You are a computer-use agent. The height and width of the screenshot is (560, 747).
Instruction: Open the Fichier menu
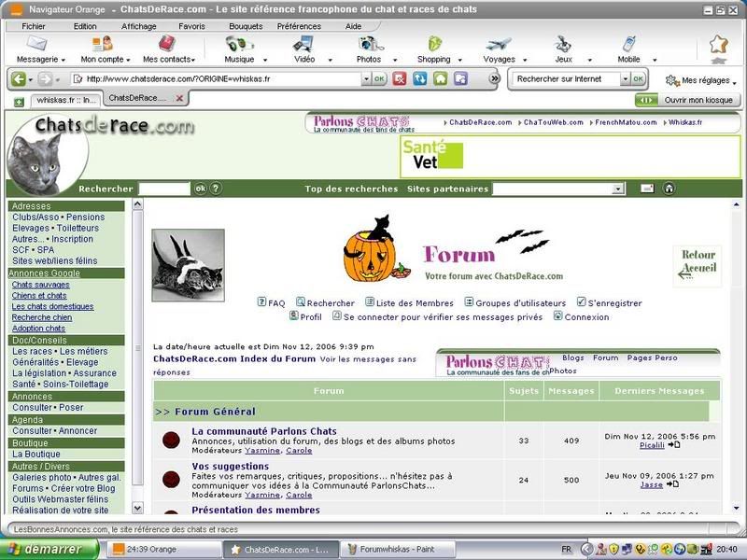34,27
